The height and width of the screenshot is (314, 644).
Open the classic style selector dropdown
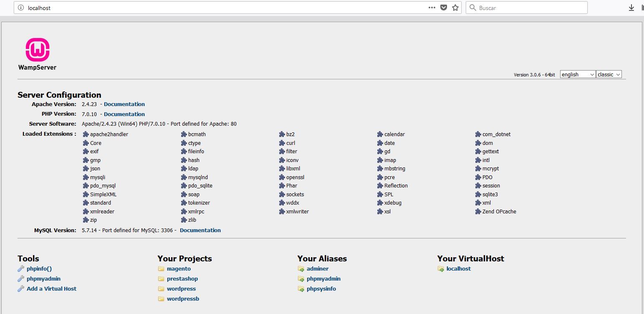point(609,74)
